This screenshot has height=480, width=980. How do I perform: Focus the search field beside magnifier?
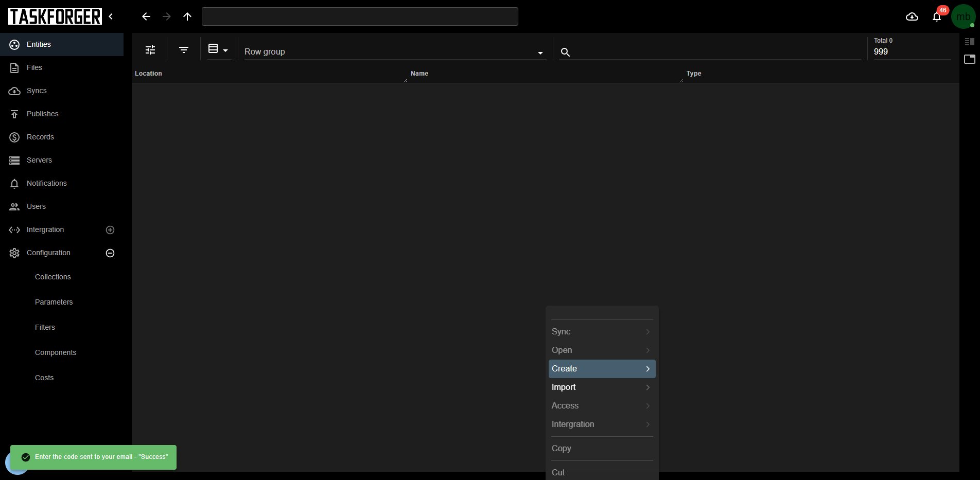tap(717, 52)
